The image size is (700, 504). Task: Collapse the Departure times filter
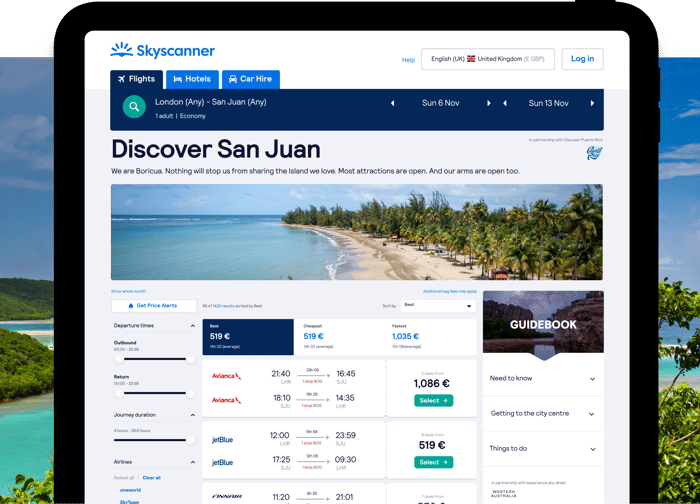(x=192, y=326)
